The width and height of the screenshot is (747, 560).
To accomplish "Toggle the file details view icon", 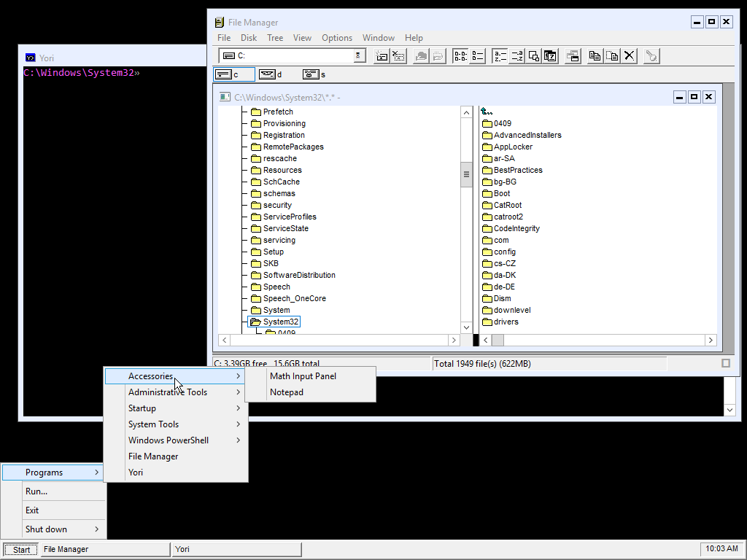I will pyautogui.click(x=549, y=55).
